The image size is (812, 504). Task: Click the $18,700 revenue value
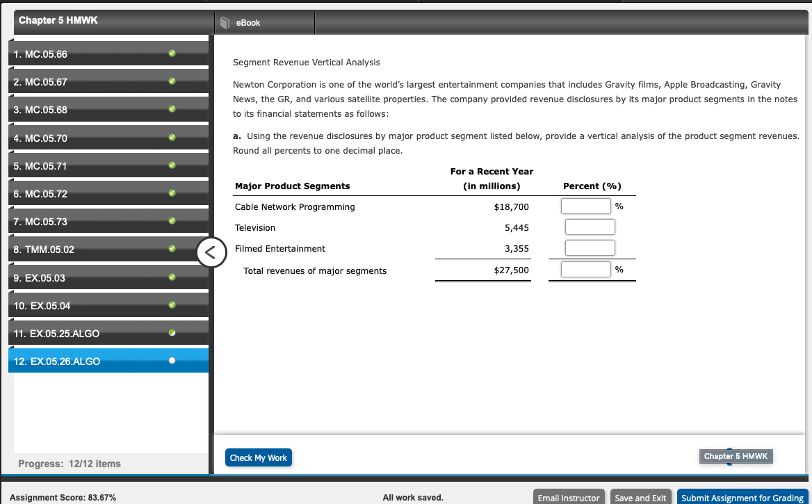[x=511, y=206]
